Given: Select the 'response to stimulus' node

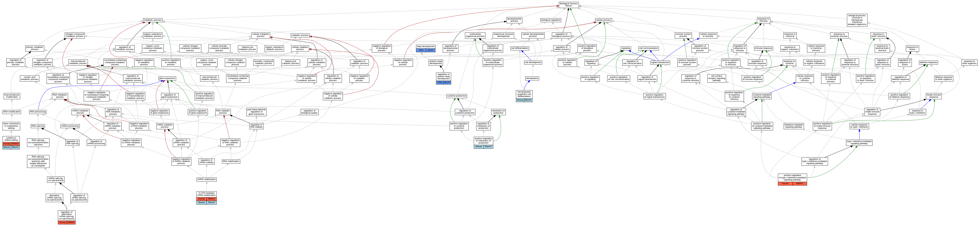Looking at the screenshot, I should (763, 20).
